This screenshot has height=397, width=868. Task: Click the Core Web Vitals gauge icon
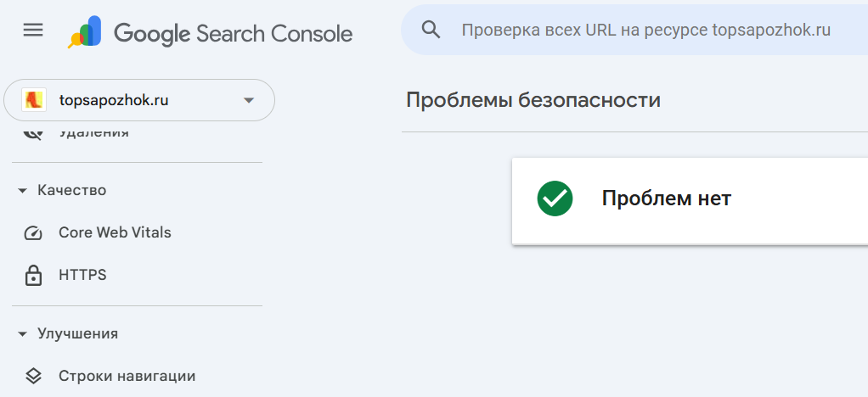point(33,232)
